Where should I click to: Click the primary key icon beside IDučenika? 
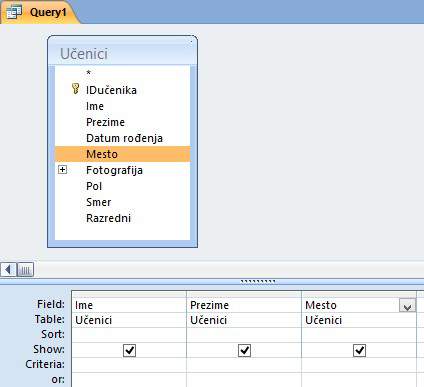click(76, 89)
